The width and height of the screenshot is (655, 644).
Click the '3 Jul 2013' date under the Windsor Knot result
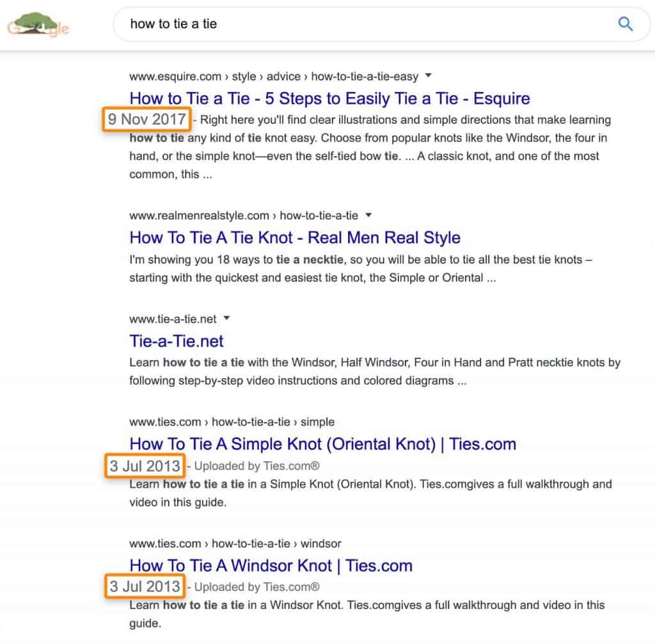(x=145, y=586)
